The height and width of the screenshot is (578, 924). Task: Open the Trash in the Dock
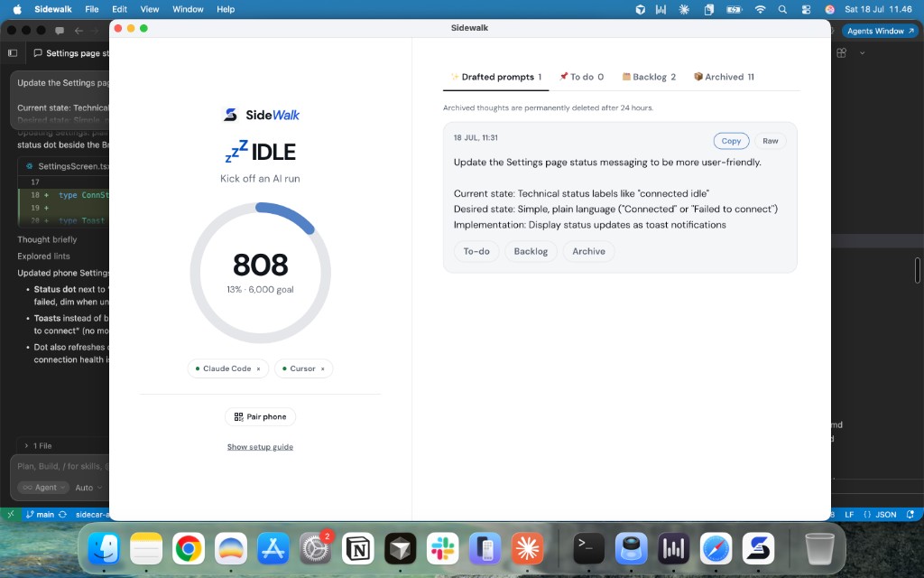pyautogui.click(x=819, y=548)
